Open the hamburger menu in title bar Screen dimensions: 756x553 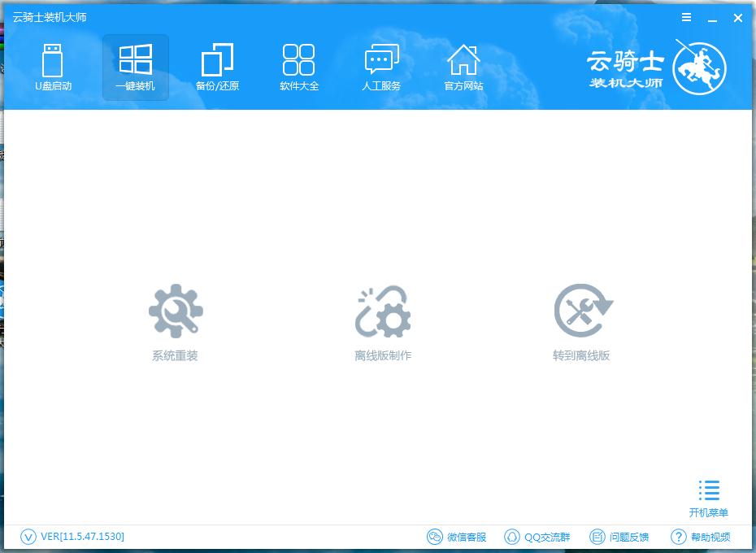687,17
